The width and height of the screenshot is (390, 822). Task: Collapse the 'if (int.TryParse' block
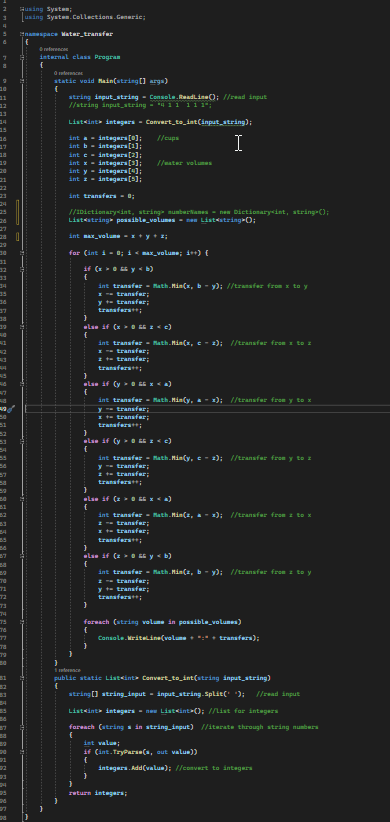22,752
